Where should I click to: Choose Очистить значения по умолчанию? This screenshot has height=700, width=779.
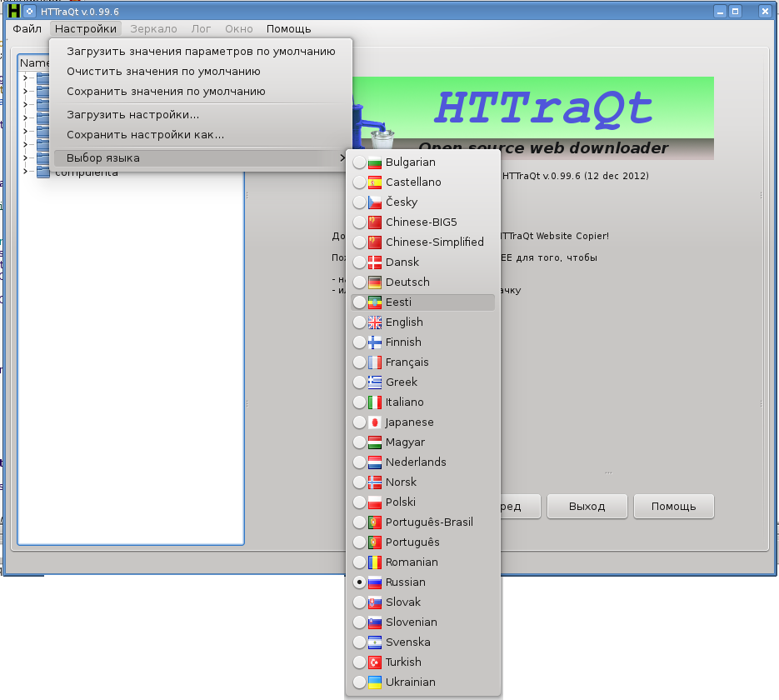[x=201, y=72]
